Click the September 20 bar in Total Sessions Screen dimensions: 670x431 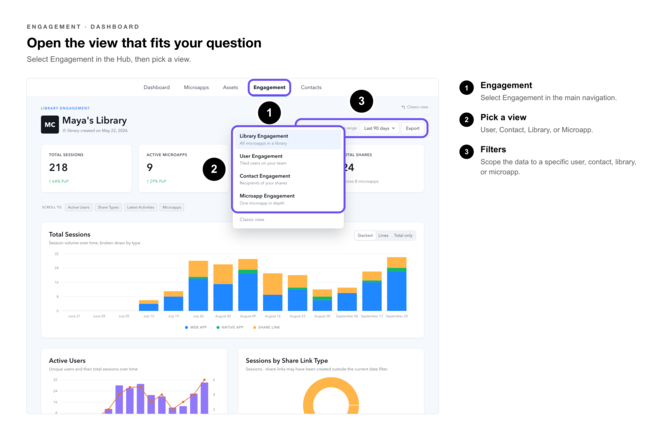pos(397,284)
